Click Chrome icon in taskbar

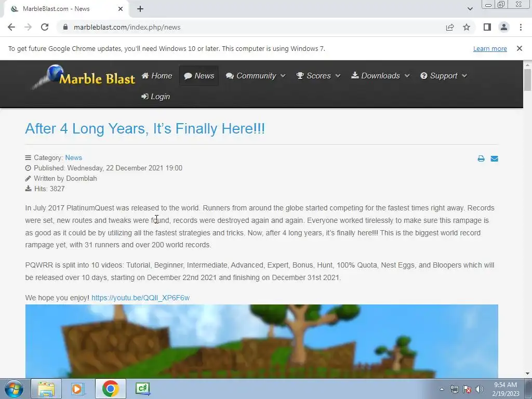point(110,389)
